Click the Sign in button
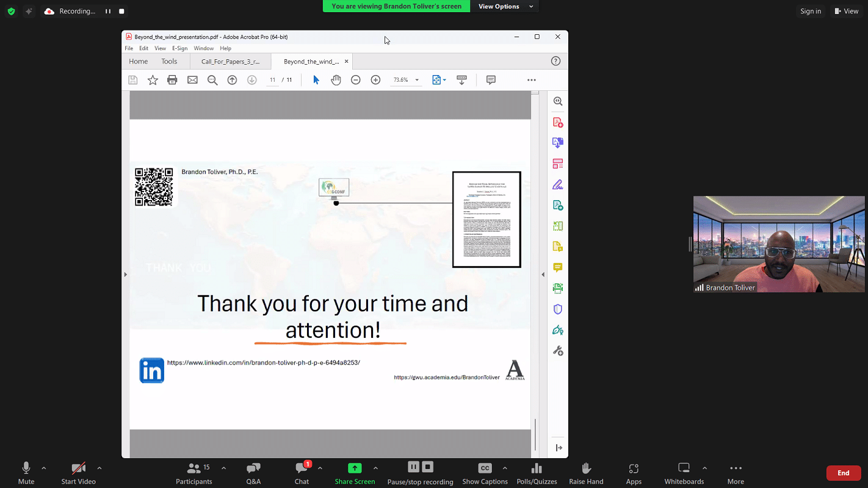Screen dimensions: 868x488 811,11
